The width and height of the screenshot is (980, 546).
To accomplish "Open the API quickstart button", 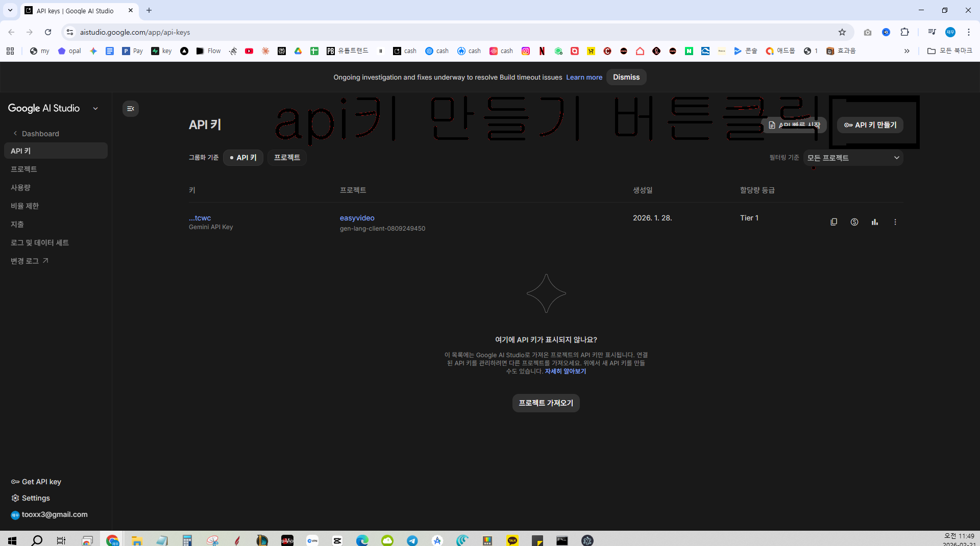I will click(x=794, y=125).
